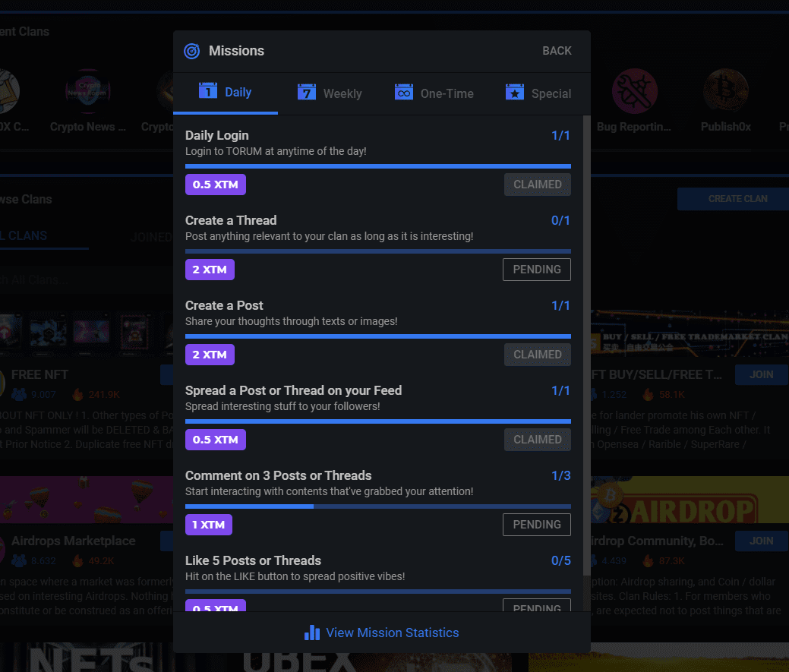Click the Publish0x bitcoin clan avatar

click(726, 91)
